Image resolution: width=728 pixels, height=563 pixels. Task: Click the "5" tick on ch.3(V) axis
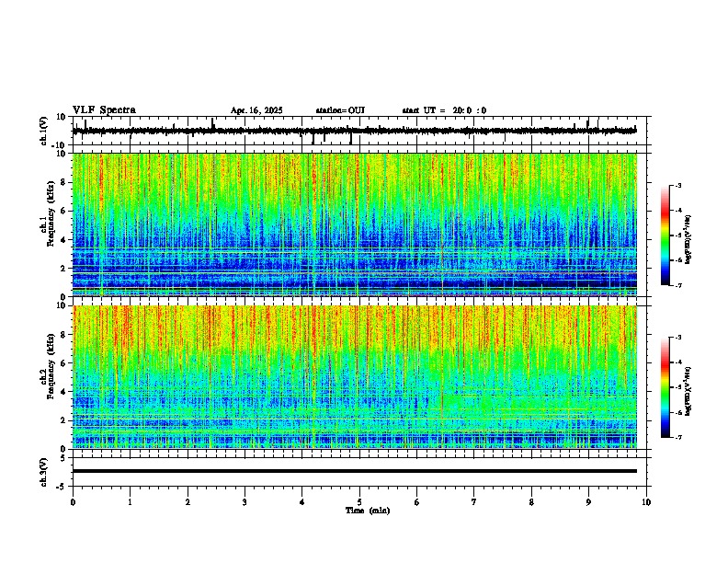click(x=64, y=458)
